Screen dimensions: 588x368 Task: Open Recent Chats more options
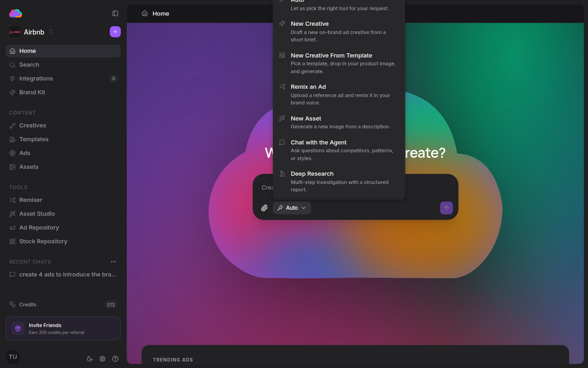[x=113, y=262]
